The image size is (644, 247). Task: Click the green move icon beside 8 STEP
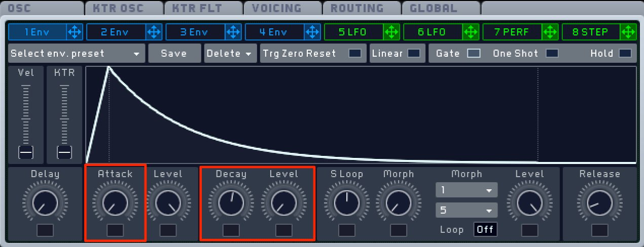[x=629, y=32]
